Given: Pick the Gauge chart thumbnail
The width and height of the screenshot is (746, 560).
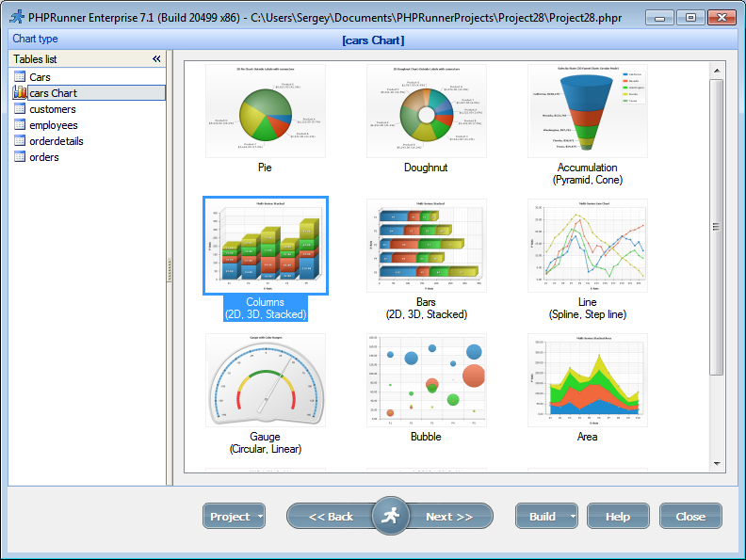Looking at the screenshot, I should [266, 380].
